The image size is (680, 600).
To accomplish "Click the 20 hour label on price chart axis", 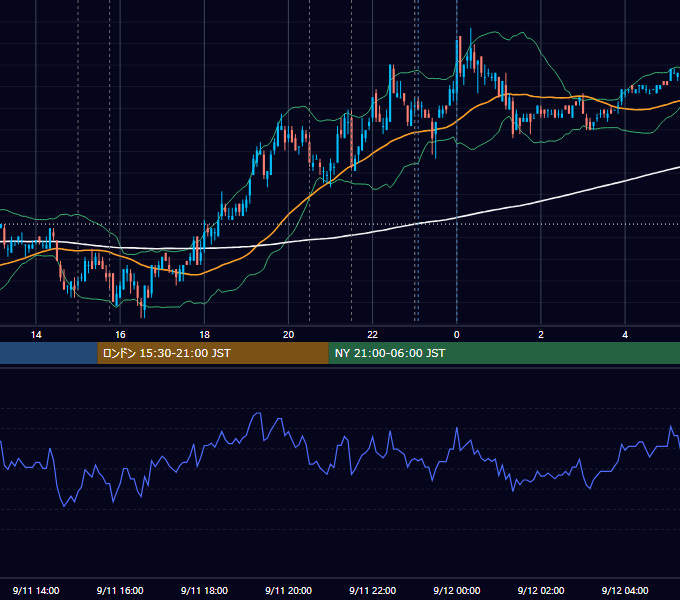I will click(288, 335).
